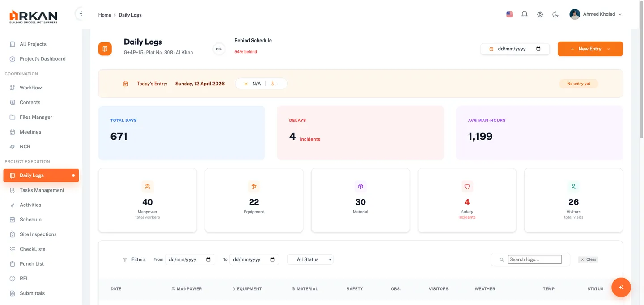This screenshot has width=644, height=305.
Task: Click the orange Daily Logs header icon
Action: click(105, 49)
